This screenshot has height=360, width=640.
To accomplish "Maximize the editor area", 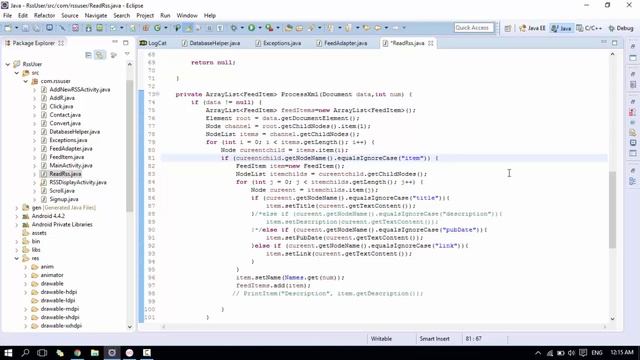I will tap(615, 42).
